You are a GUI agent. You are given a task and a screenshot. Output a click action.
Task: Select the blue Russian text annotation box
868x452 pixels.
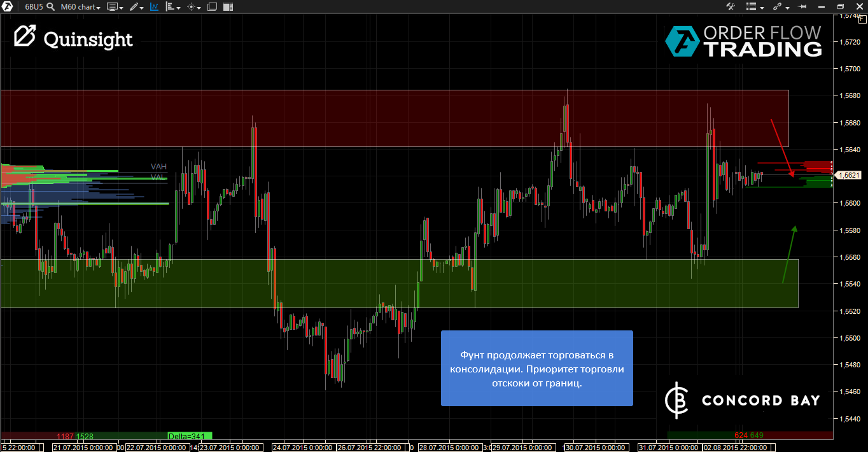point(537,368)
